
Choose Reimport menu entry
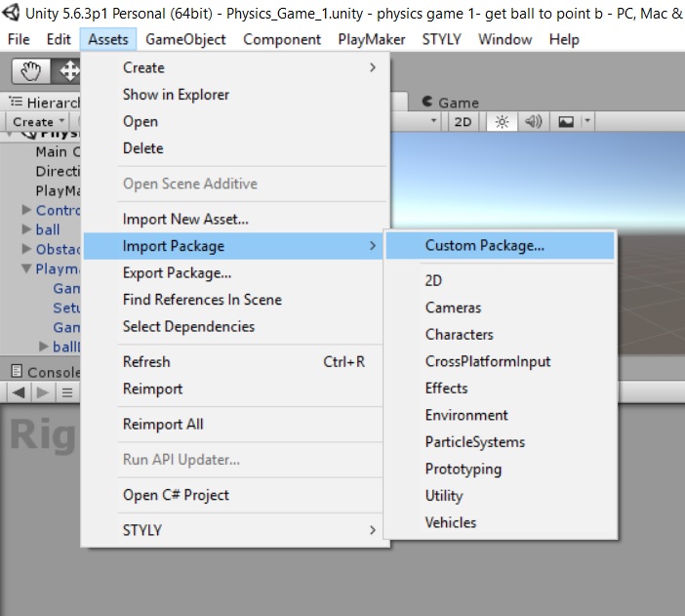click(x=235, y=389)
